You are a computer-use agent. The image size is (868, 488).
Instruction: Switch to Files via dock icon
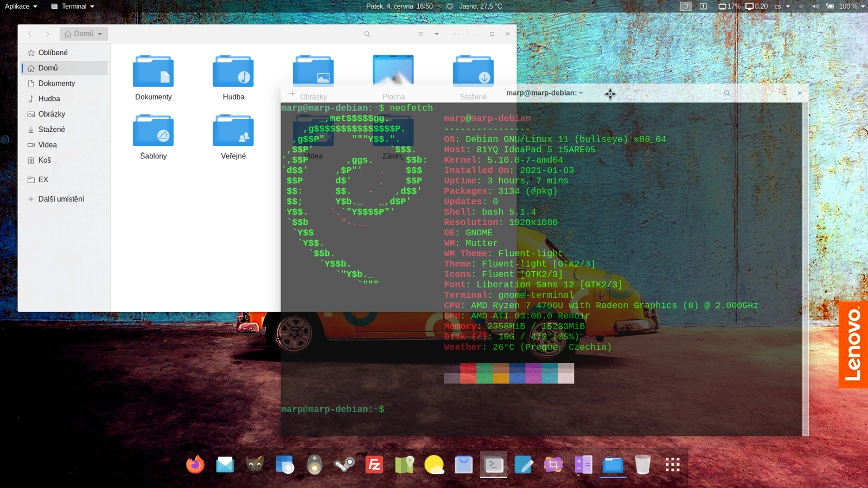click(613, 465)
